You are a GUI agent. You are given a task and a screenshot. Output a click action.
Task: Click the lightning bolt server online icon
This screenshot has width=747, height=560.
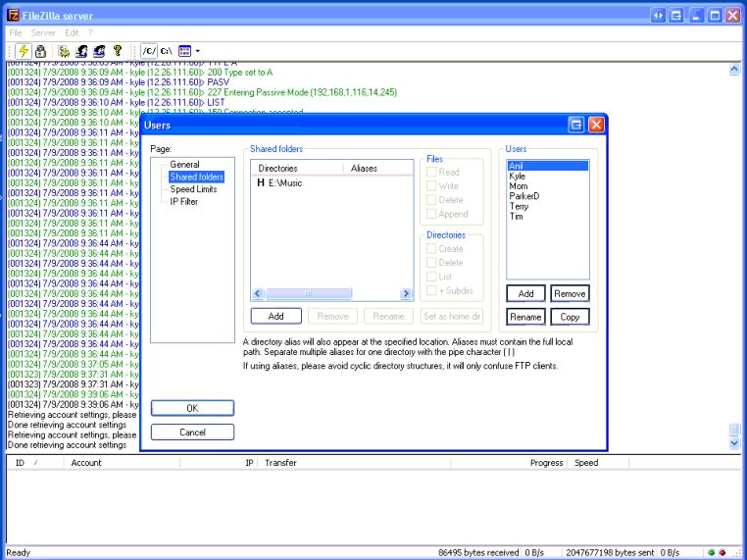pyautogui.click(x=24, y=50)
